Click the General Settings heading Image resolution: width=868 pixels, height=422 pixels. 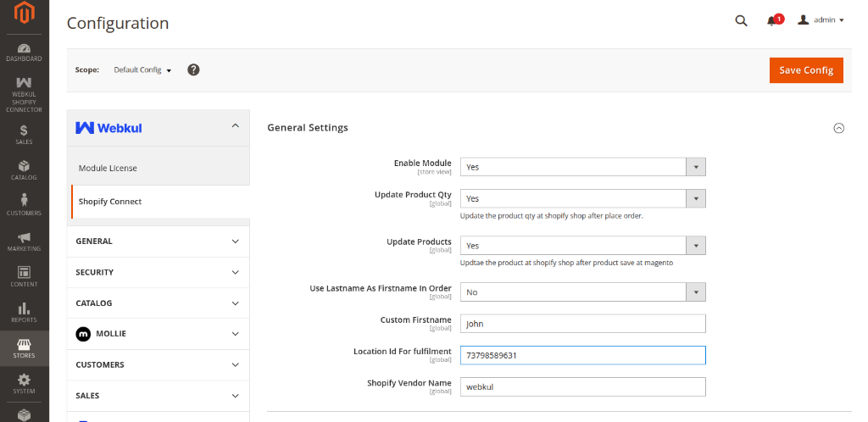point(308,128)
